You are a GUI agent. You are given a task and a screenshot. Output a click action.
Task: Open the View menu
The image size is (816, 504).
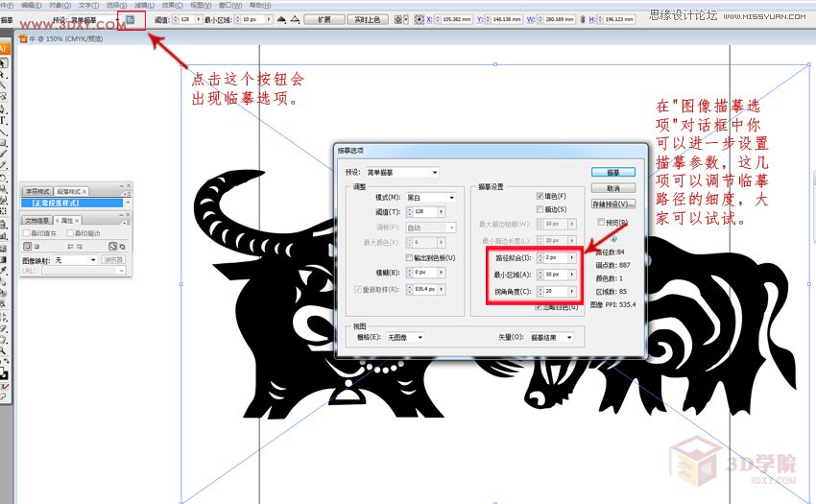pos(201,5)
